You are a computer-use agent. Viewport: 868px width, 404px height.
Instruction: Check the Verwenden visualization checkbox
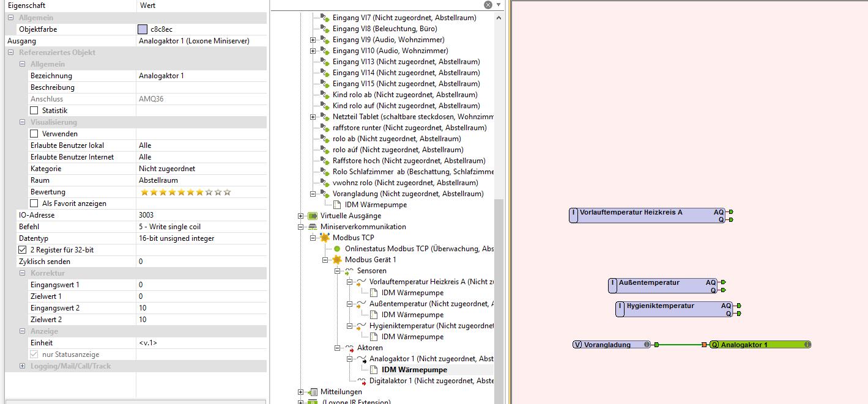coord(34,134)
